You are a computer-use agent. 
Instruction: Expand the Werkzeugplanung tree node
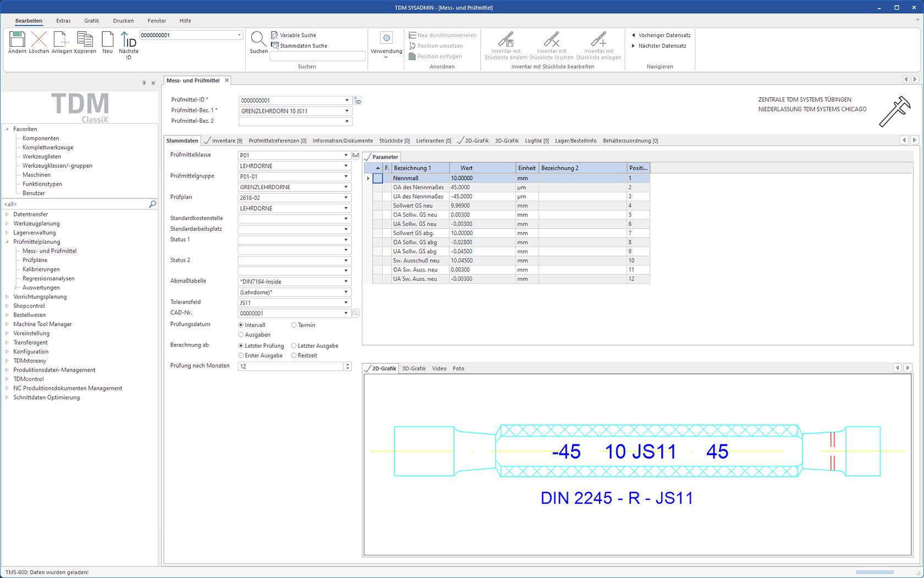point(7,223)
